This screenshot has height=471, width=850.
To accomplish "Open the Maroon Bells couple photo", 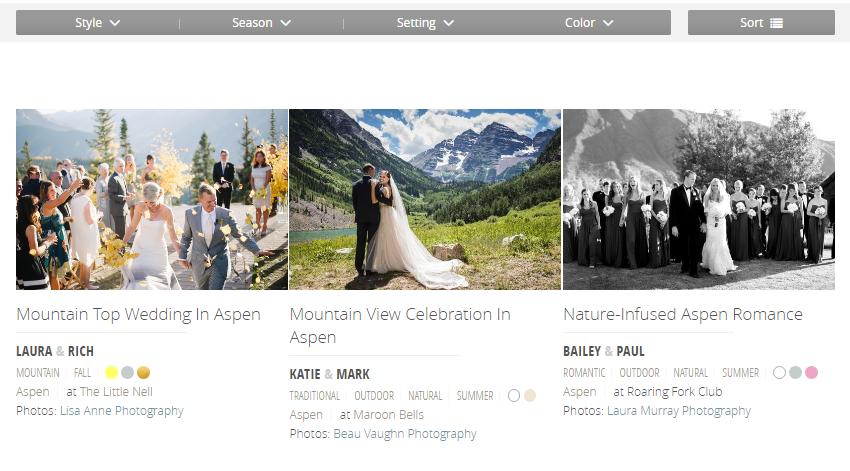I will tap(425, 199).
